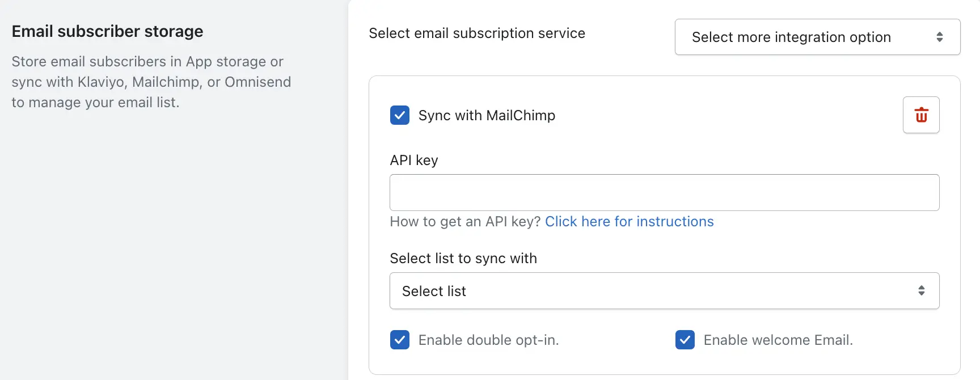The width and height of the screenshot is (980, 380).
Task: Click the Email subscriber storage heading
Action: 107,31
